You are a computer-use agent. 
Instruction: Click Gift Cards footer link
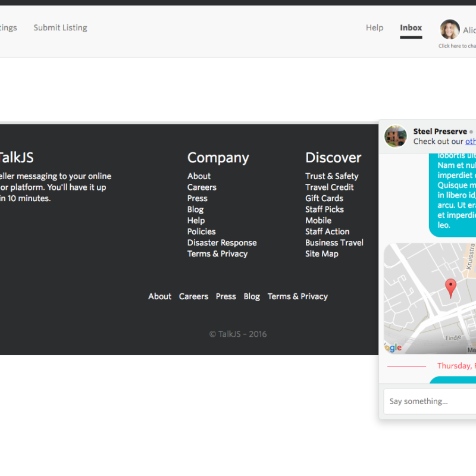coord(324,198)
